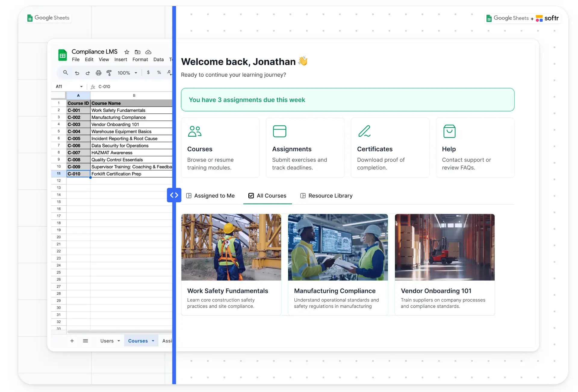The image size is (578, 392).
Task: Click the Vendor Onboarding 101 course title
Action: click(436, 291)
